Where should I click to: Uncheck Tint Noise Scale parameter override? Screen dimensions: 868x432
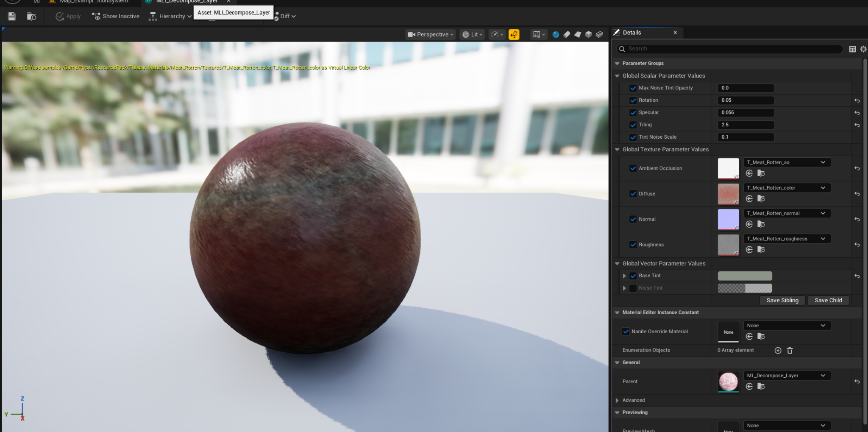633,137
